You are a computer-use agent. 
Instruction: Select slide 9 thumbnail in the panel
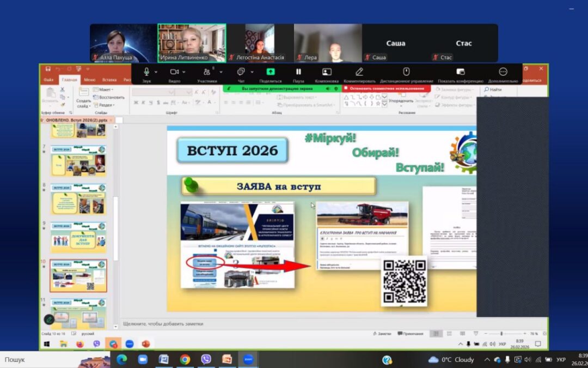tap(78, 237)
